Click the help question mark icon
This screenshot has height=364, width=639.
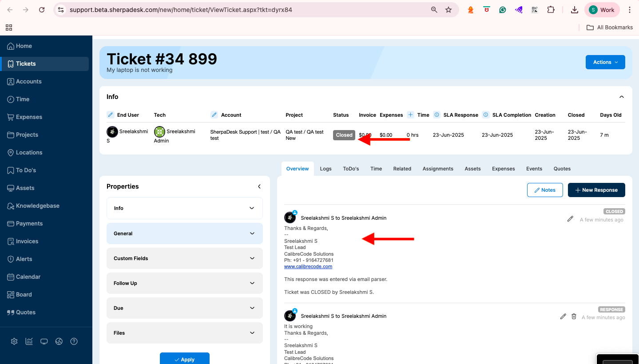coord(74,341)
